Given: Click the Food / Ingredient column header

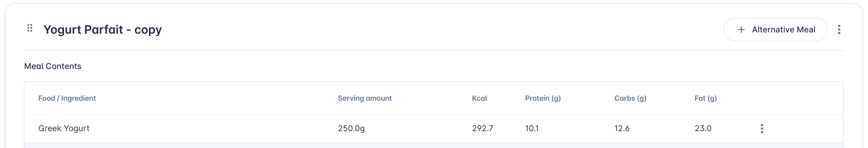Looking at the screenshot, I should (67, 98).
